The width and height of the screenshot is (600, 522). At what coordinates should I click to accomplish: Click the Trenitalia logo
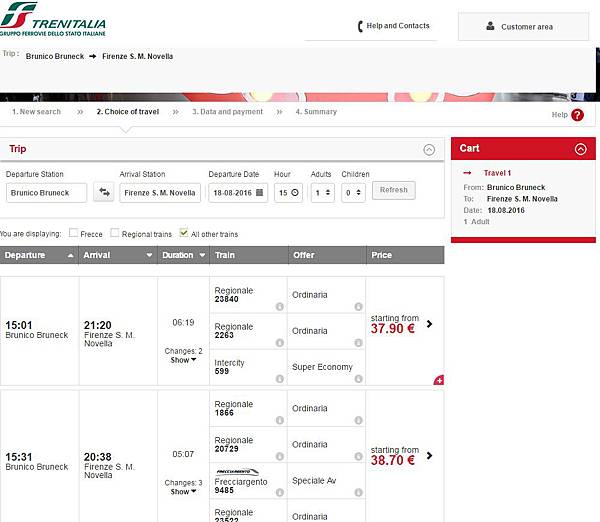[x=52, y=19]
